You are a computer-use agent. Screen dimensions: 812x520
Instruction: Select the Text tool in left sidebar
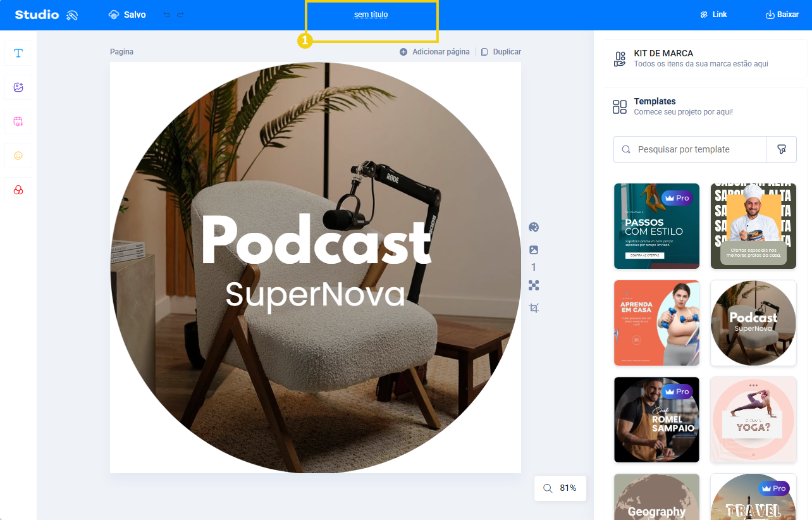click(x=18, y=53)
